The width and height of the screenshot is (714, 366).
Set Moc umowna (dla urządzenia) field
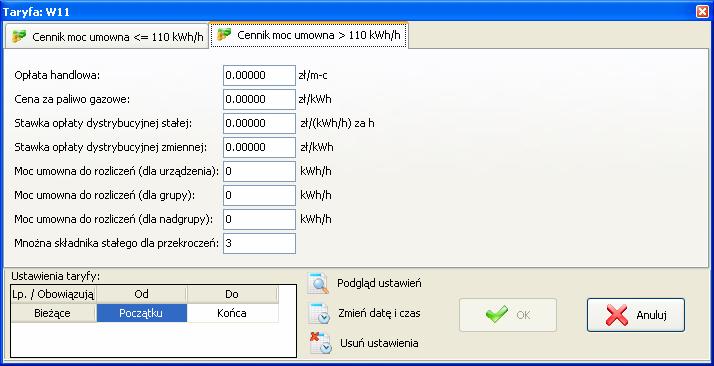coord(259,172)
